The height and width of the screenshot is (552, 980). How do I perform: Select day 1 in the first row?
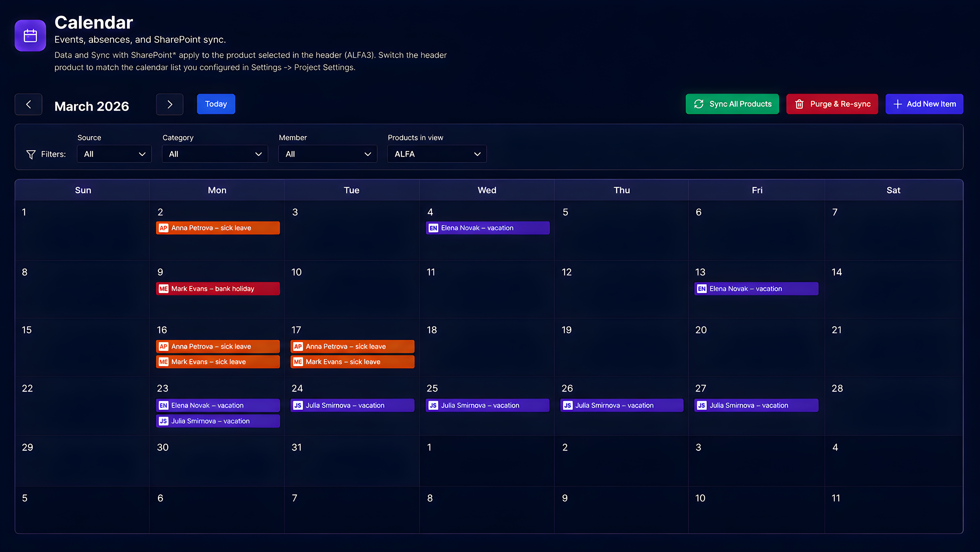pos(24,212)
